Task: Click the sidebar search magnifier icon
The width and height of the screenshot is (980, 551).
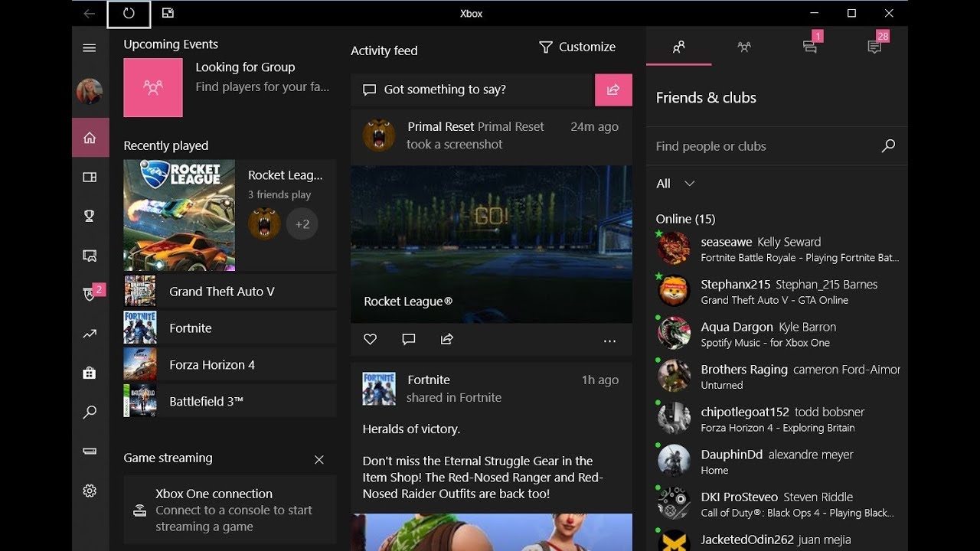Action: [90, 412]
